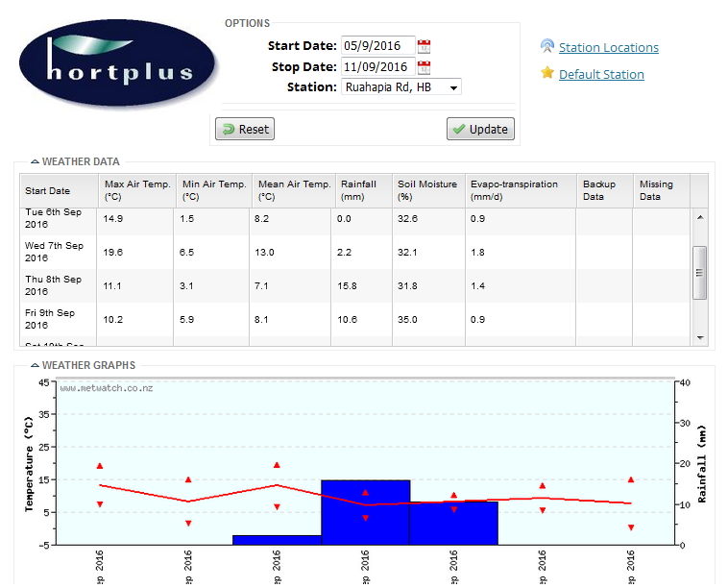728x588 pixels.
Task: Click the Missing Data column header
Action: tap(662, 191)
